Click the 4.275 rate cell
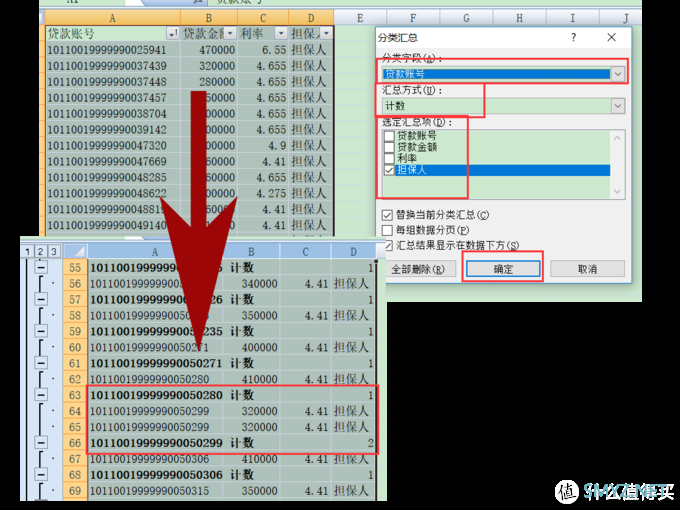 pos(263,193)
